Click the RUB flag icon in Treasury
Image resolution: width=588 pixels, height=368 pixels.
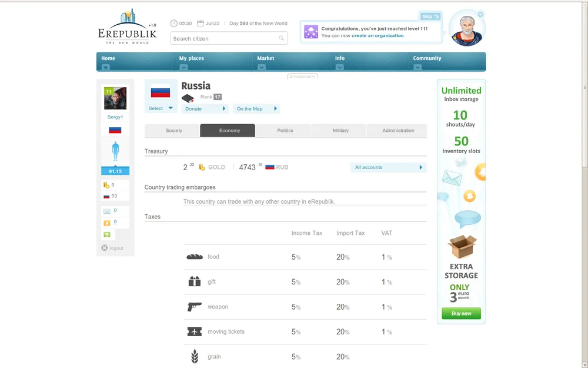(x=270, y=167)
